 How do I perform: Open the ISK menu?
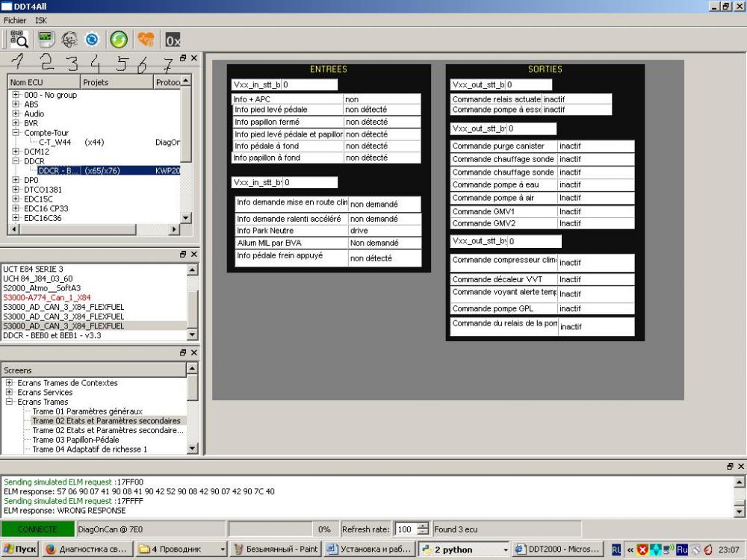pyautogui.click(x=41, y=20)
